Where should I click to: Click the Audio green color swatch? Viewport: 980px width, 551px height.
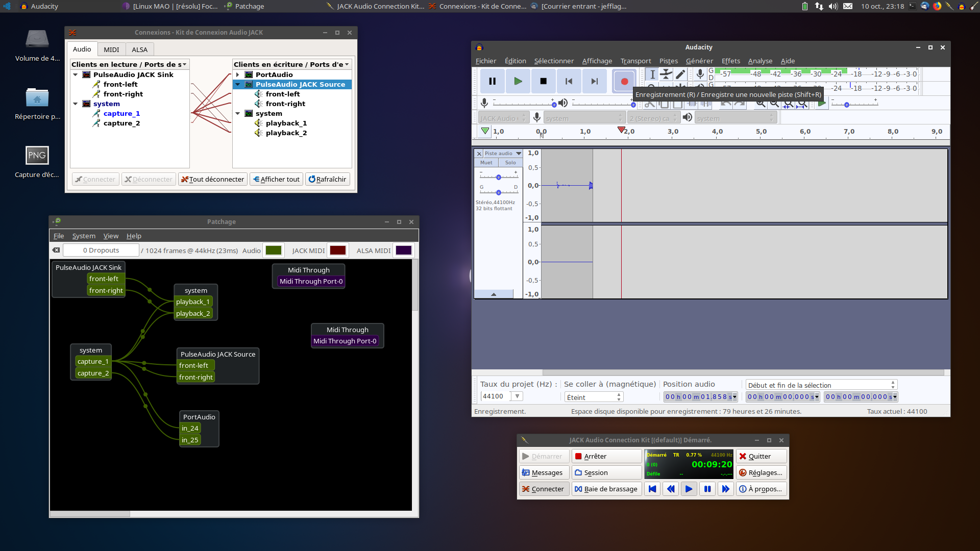click(x=274, y=250)
